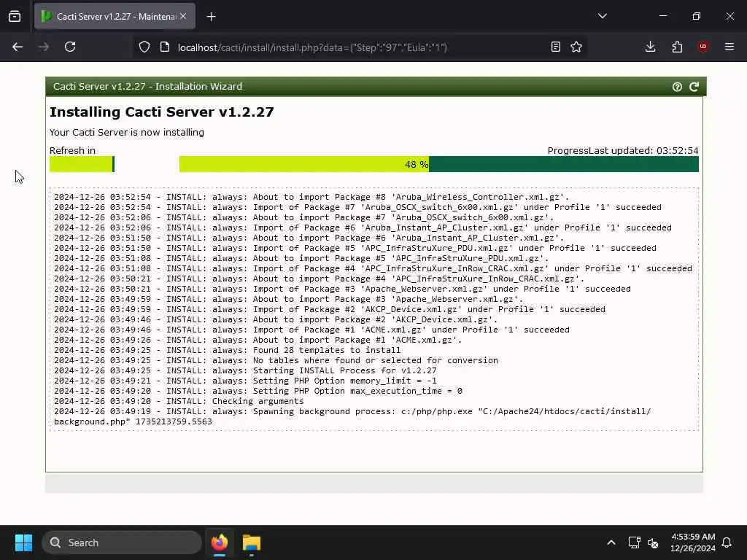The height and width of the screenshot is (560, 747).
Task: Open the Firefox View icon
Action: 15,16
